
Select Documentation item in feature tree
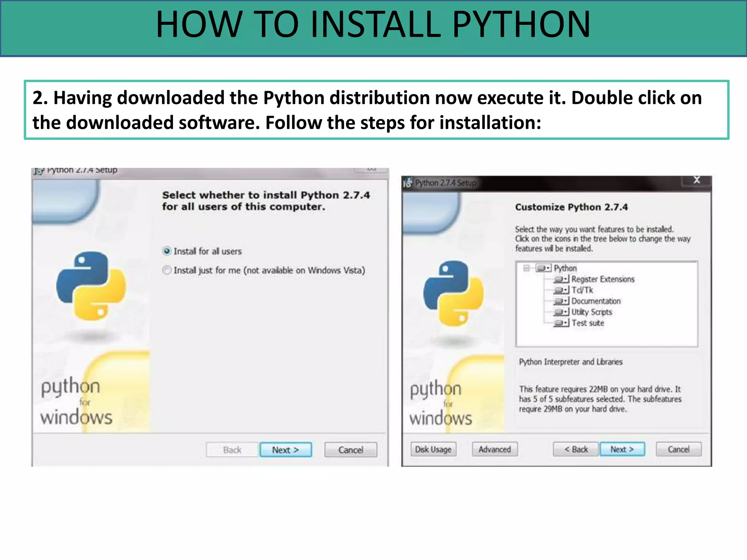(x=596, y=301)
